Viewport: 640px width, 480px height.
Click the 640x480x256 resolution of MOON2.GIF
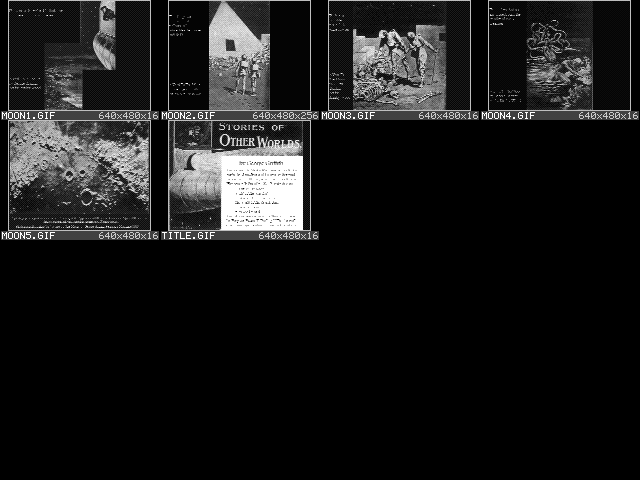(285, 116)
